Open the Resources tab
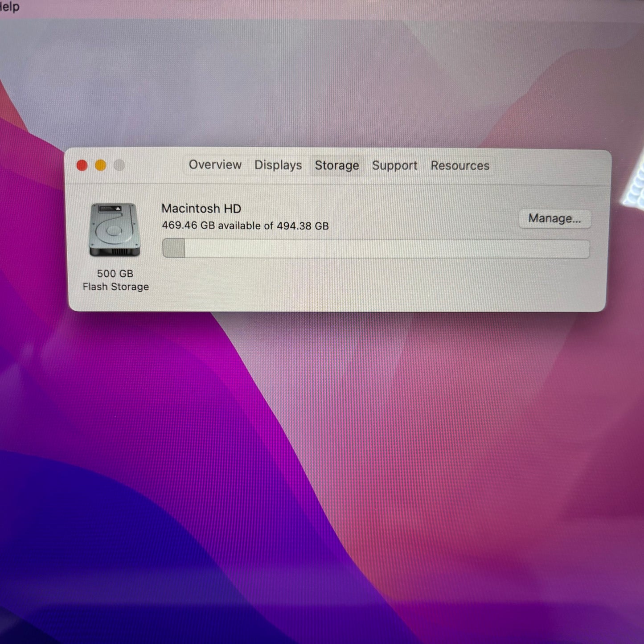644x644 pixels. [x=459, y=166]
